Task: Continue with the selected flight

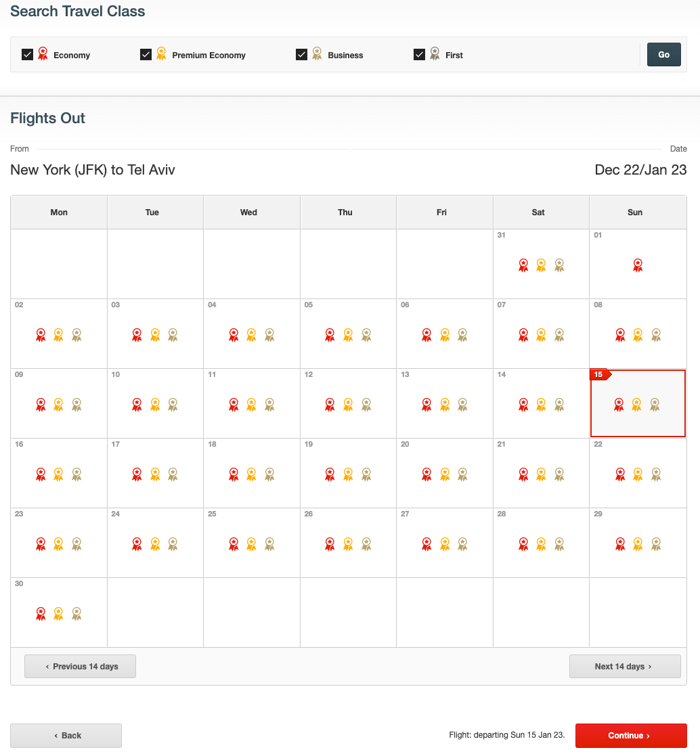Action: (x=631, y=735)
